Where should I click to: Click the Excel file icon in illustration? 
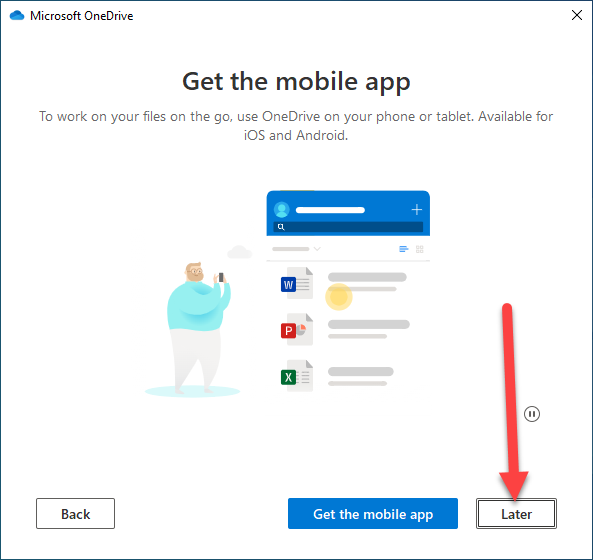297,376
